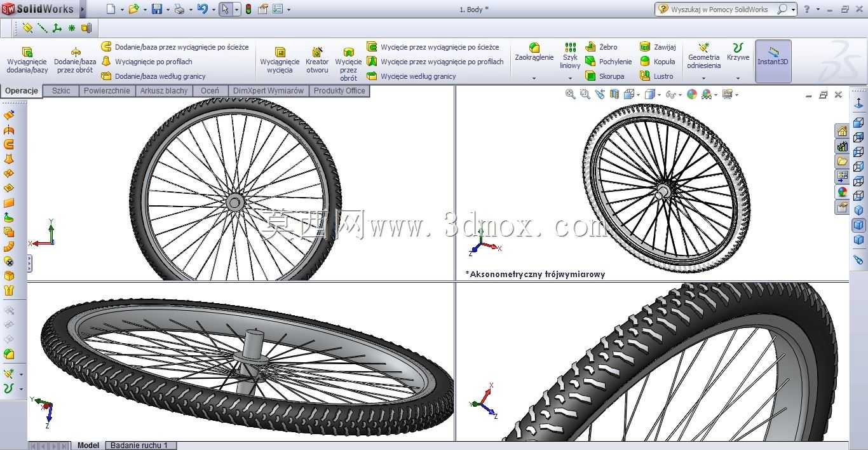Open the View Palette task pane tab

(x=842, y=177)
